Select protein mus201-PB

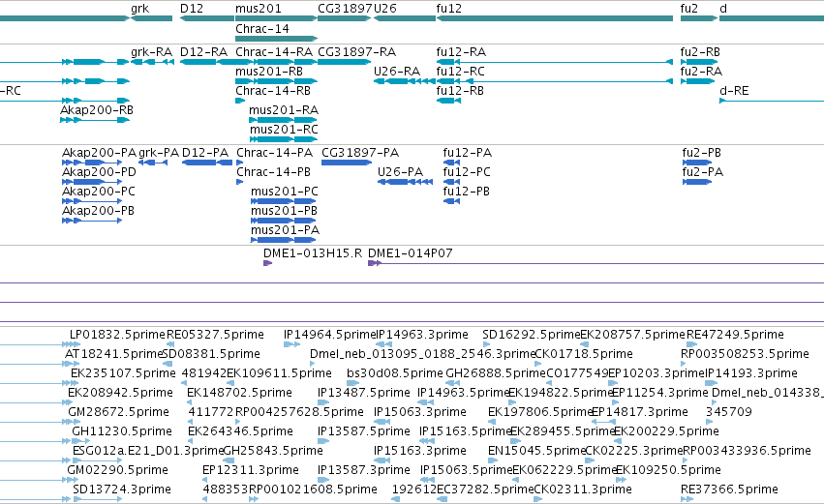[x=285, y=211]
